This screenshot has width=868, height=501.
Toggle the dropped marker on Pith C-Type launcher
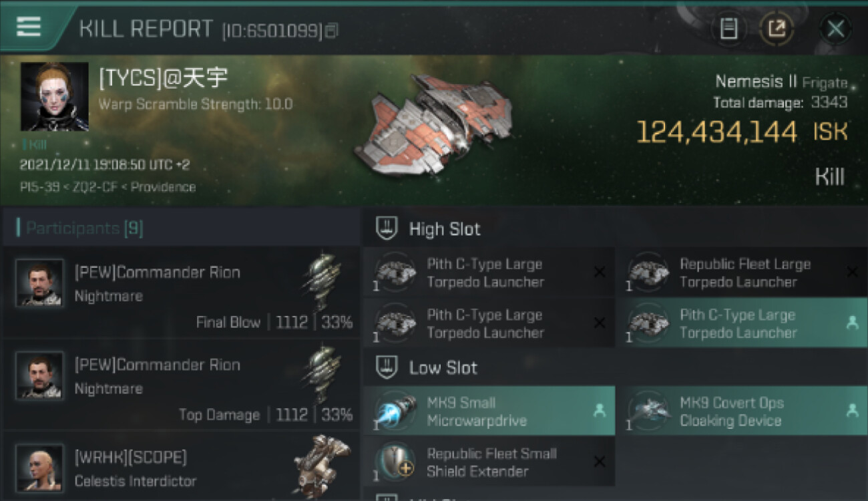[852, 323]
